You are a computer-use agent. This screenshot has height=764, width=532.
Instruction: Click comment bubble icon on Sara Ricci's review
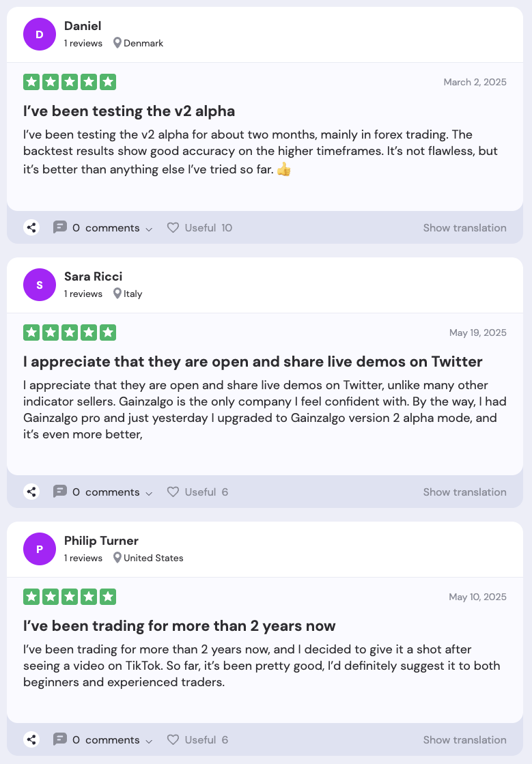click(60, 492)
